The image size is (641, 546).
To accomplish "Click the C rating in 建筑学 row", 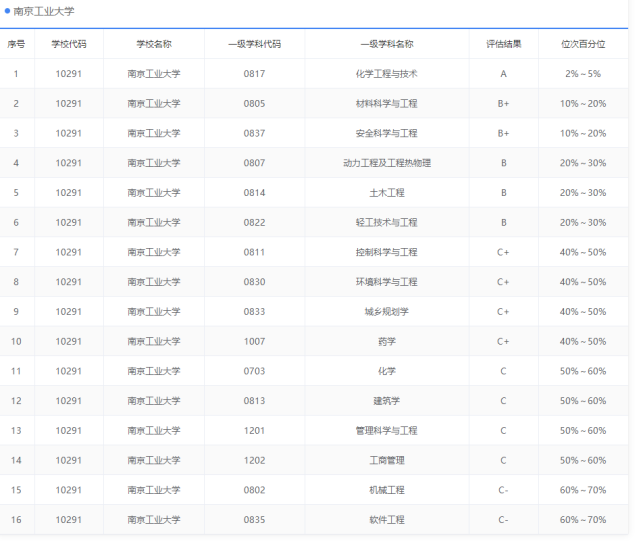I will (x=503, y=401).
